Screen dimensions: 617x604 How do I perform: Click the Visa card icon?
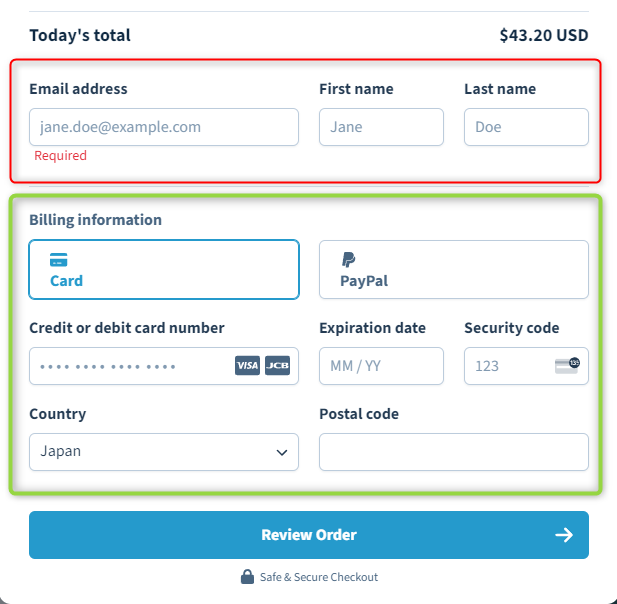coord(247,366)
